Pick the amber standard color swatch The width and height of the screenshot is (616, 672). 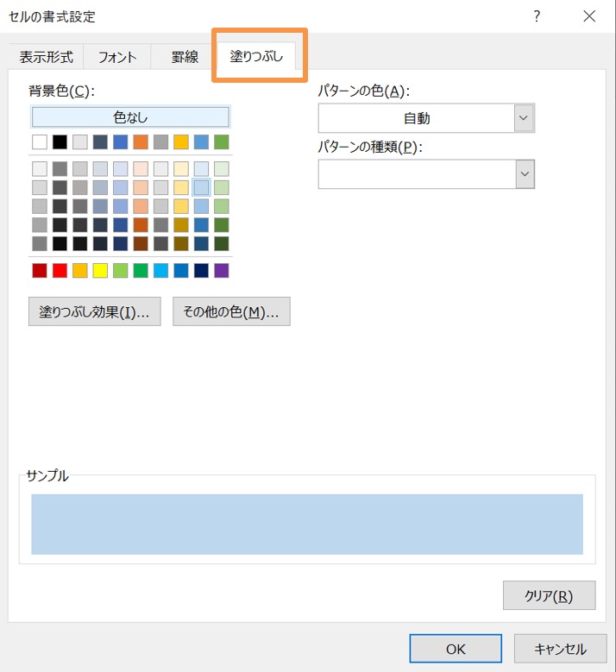coord(79,270)
